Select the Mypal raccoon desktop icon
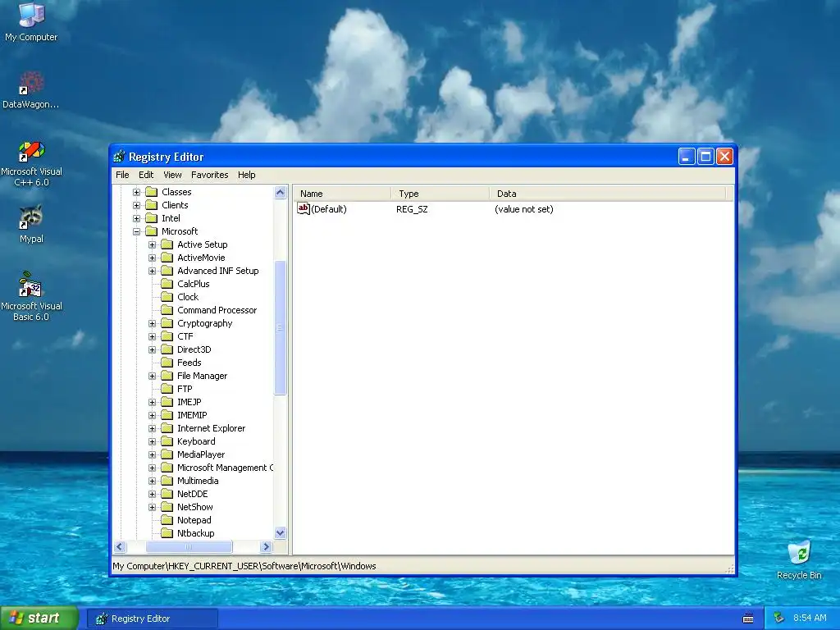This screenshot has height=630, width=840. click(32, 217)
